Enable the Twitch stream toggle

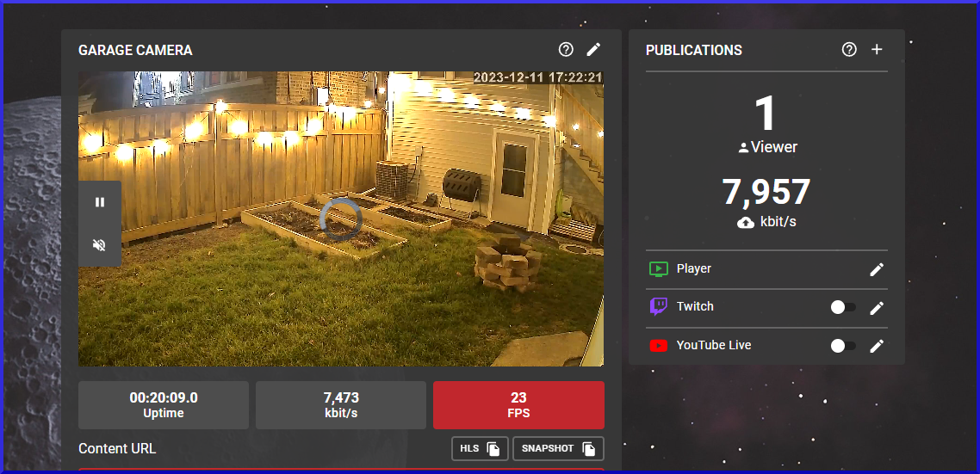point(842,308)
